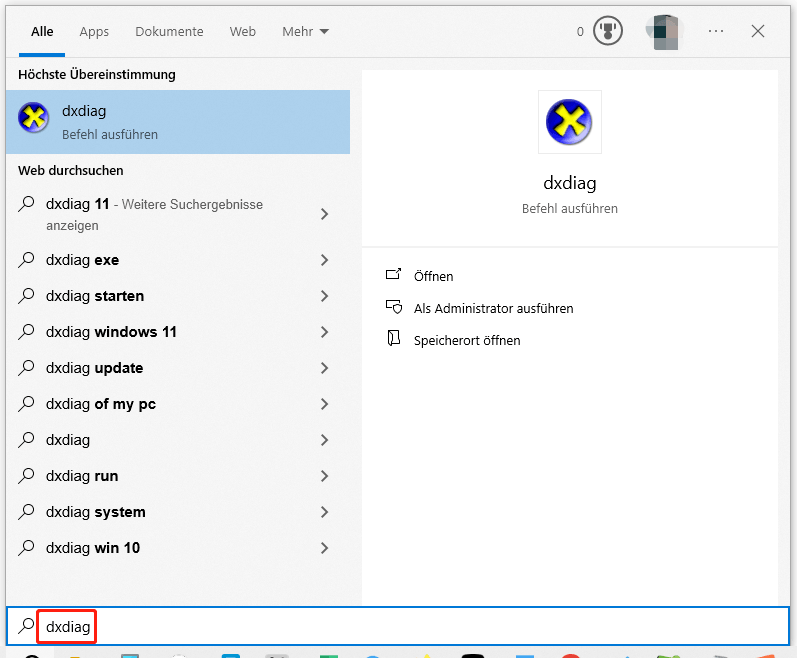The height and width of the screenshot is (658, 797).
Task: Open the Mehr dropdown filter
Action: pos(305,32)
